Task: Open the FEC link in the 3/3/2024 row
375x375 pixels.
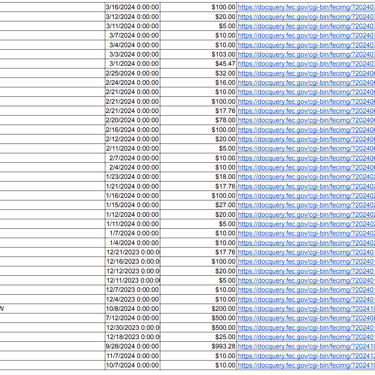Action: tap(306, 54)
